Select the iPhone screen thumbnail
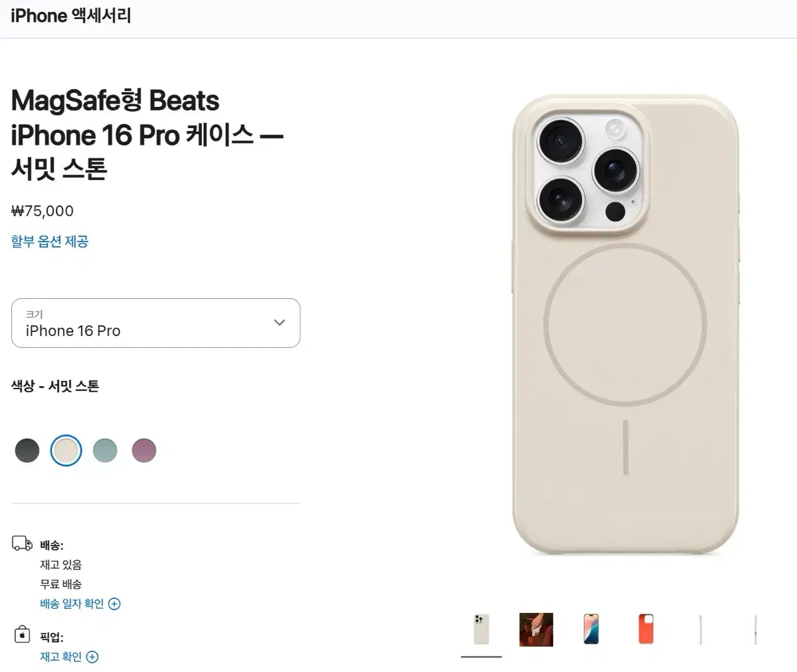This screenshot has height=672, width=797. (x=590, y=630)
